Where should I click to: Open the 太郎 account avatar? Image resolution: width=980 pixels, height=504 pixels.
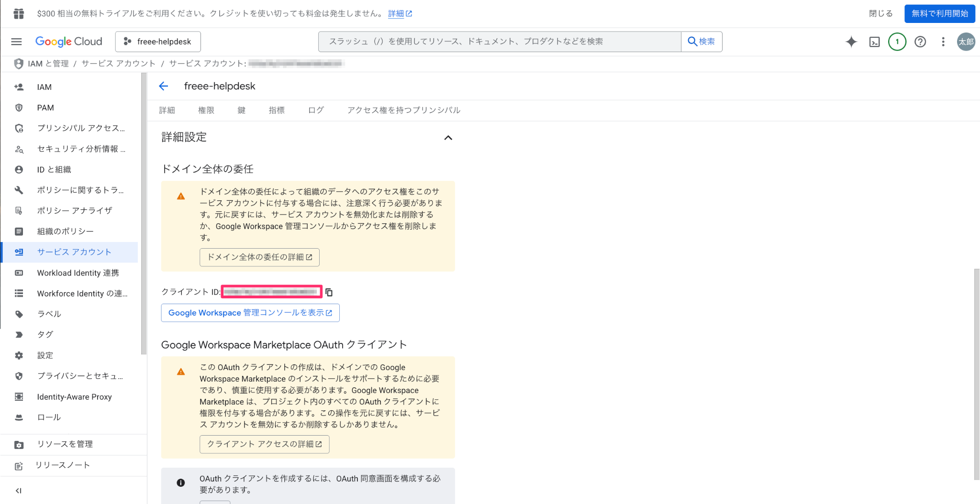966,42
